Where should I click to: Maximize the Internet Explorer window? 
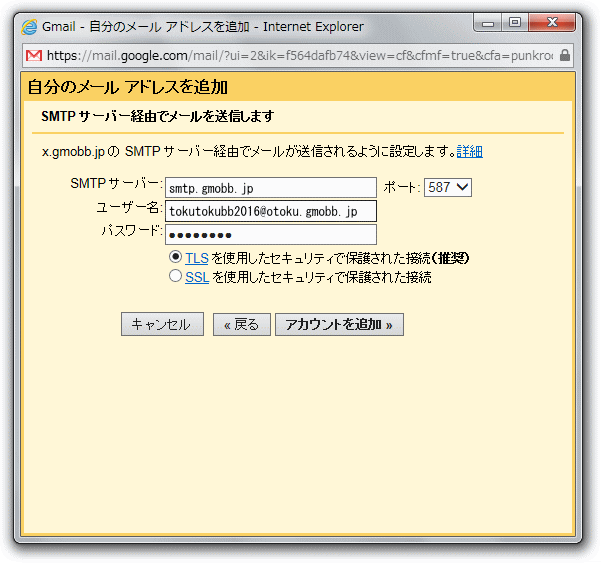click(x=515, y=22)
